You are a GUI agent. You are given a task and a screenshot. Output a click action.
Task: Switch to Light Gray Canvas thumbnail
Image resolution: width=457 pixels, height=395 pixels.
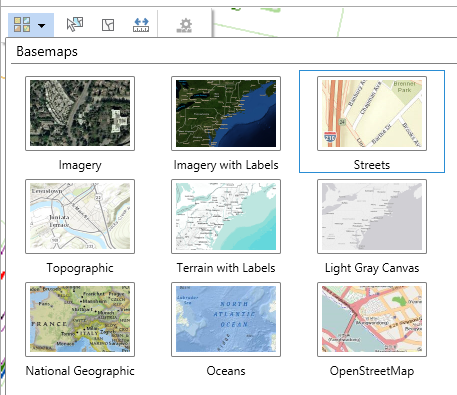[x=372, y=216]
